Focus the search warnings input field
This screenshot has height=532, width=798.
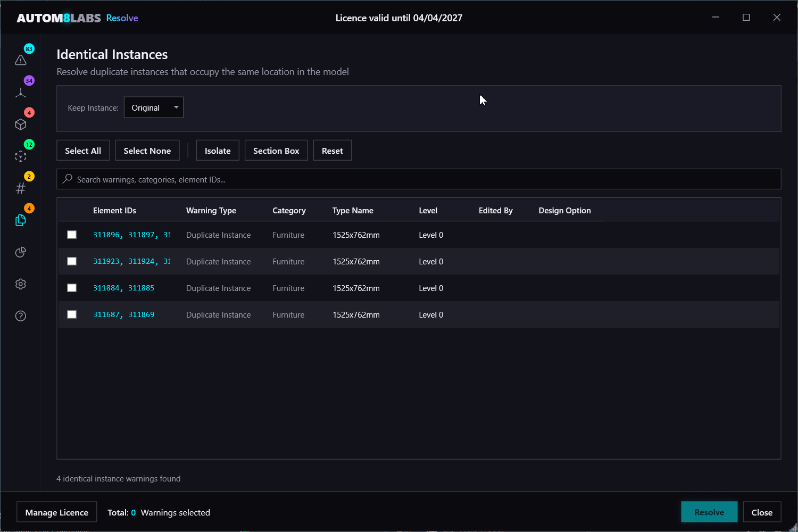point(419,179)
